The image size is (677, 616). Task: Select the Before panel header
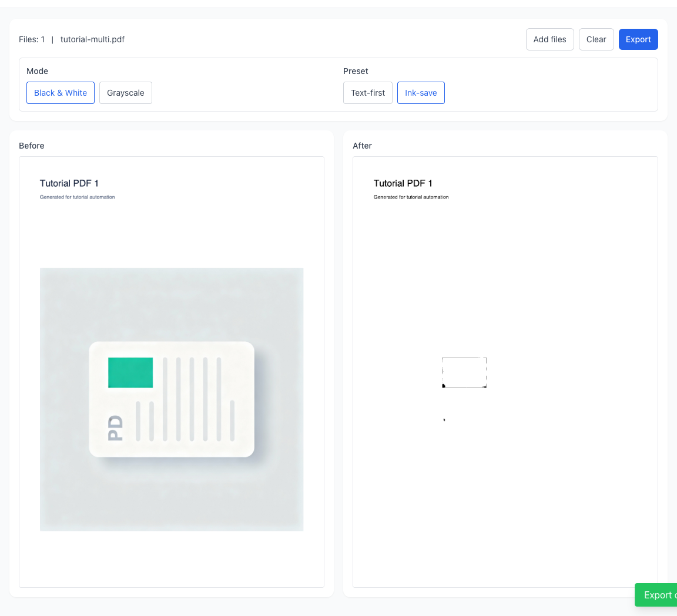[x=32, y=146]
